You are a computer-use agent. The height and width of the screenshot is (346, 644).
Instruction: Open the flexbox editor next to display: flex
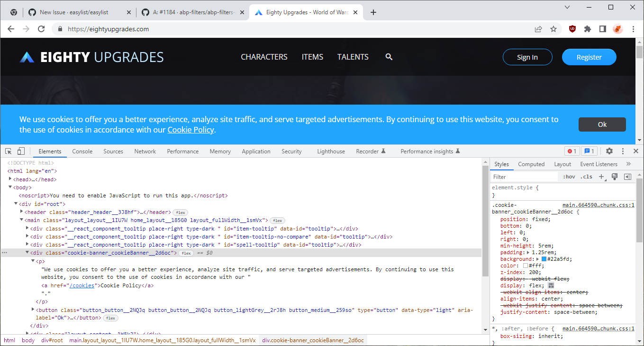(x=551, y=285)
